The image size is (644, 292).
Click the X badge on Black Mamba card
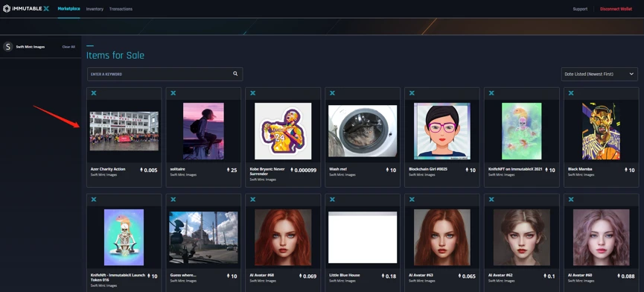[x=571, y=93]
